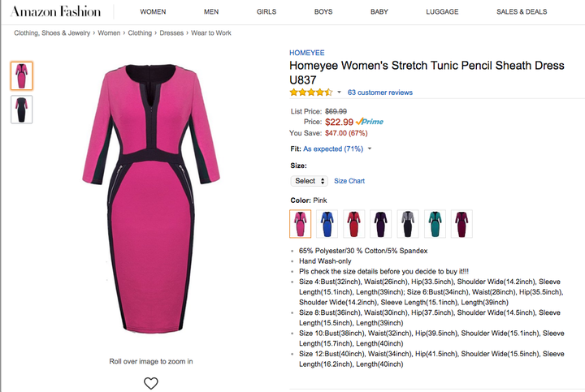This screenshot has height=392, width=585.
Task: Select the black dress thumbnail at left
Action: point(22,110)
